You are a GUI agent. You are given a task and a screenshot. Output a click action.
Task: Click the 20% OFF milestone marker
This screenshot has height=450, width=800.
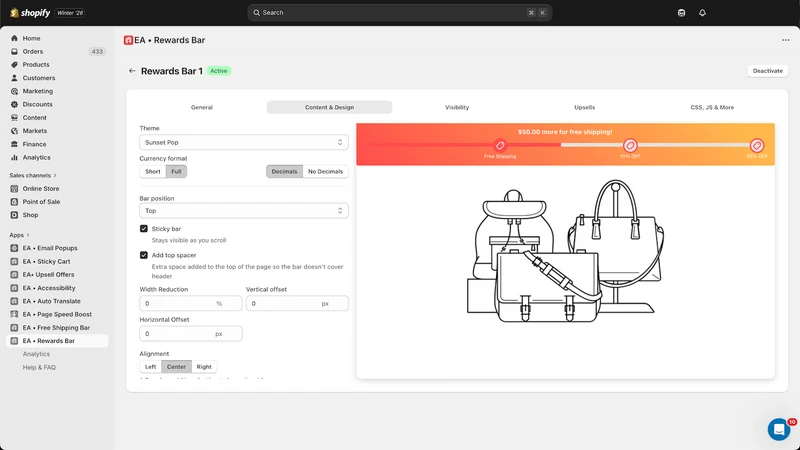tap(757, 145)
